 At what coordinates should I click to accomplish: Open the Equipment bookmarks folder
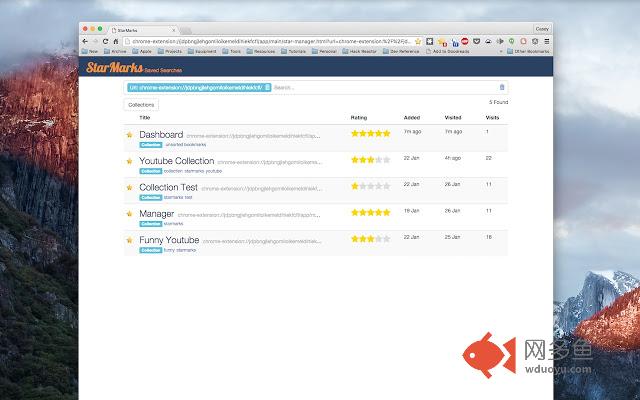202,51
